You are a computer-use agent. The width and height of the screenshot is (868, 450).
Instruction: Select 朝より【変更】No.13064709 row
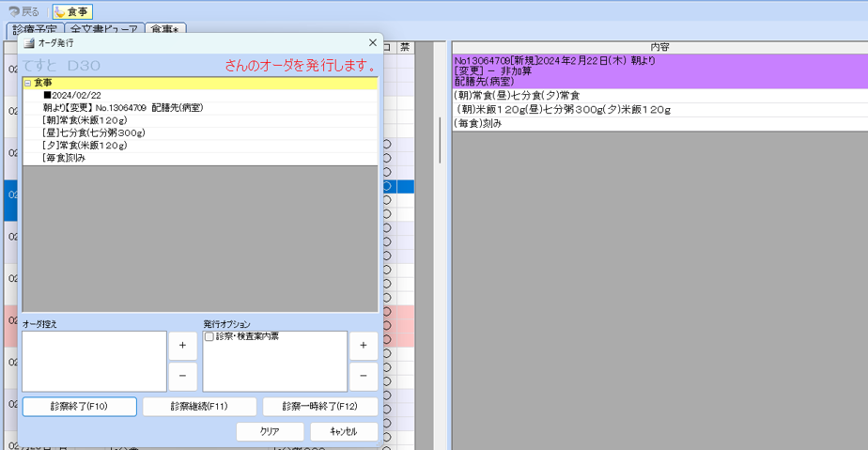coord(200,108)
